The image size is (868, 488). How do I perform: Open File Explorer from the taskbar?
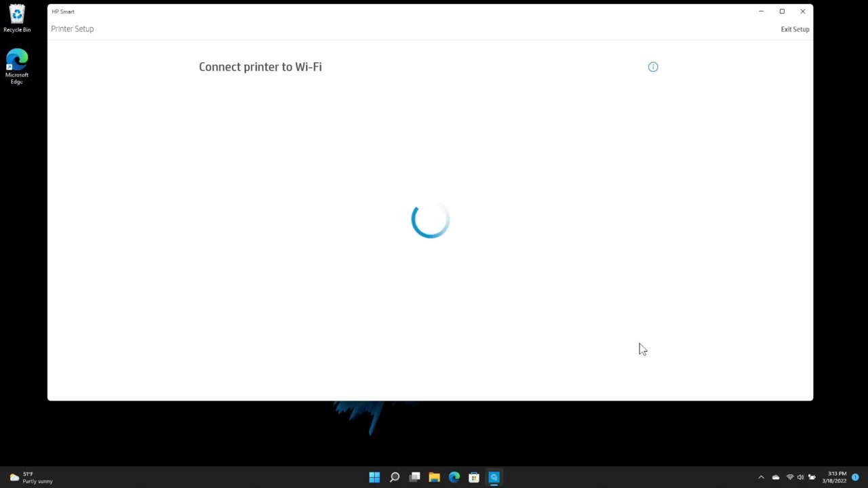click(x=434, y=477)
